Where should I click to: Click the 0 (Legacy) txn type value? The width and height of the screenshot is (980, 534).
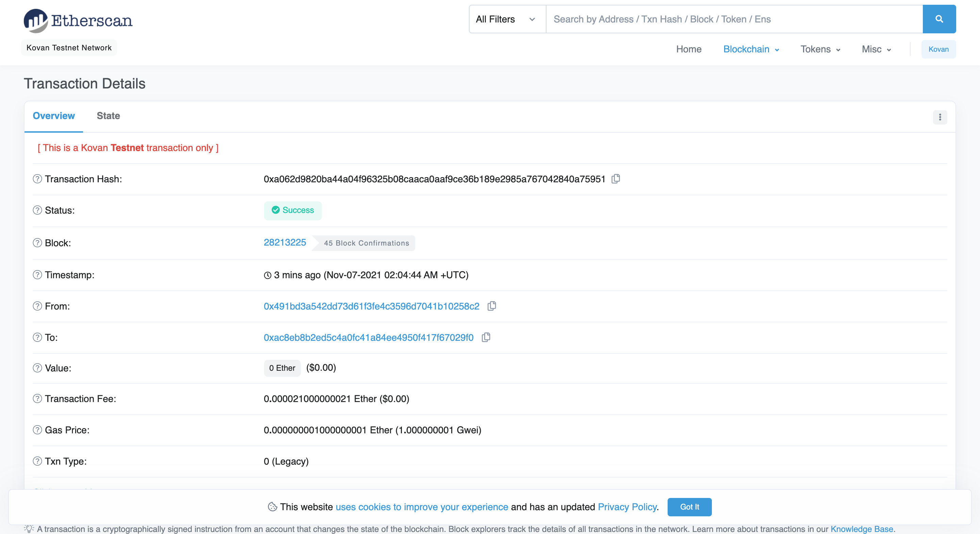pyautogui.click(x=286, y=461)
